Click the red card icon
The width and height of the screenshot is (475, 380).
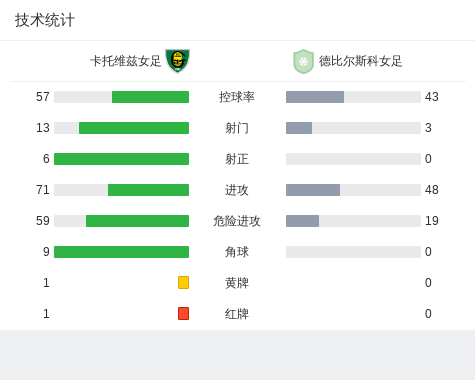click(183, 313)
